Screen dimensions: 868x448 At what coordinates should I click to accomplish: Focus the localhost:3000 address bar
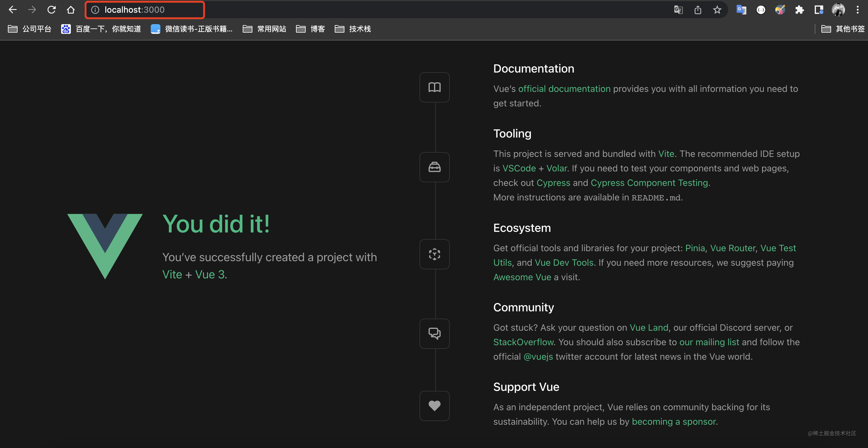click(x=145, y=10)
